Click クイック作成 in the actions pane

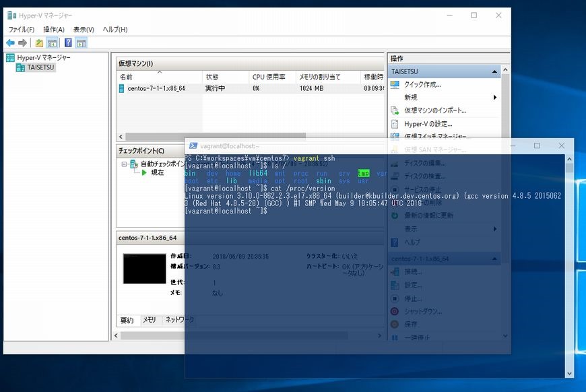(x=422, y=84)
